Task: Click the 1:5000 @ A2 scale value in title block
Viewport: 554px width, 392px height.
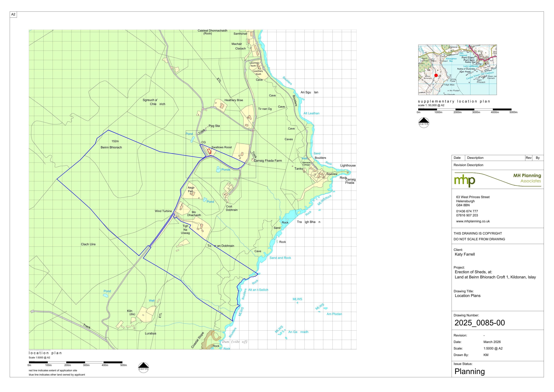Action: click(493, 348)
